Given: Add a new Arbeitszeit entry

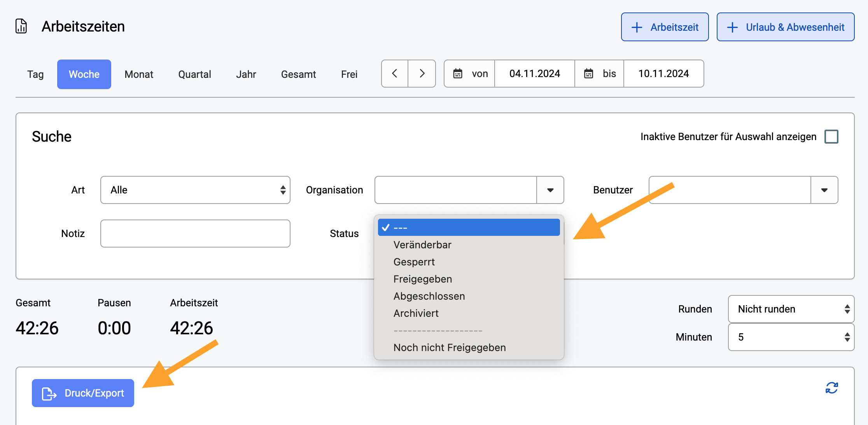Looking at the screenshot, I should point(665,27).
